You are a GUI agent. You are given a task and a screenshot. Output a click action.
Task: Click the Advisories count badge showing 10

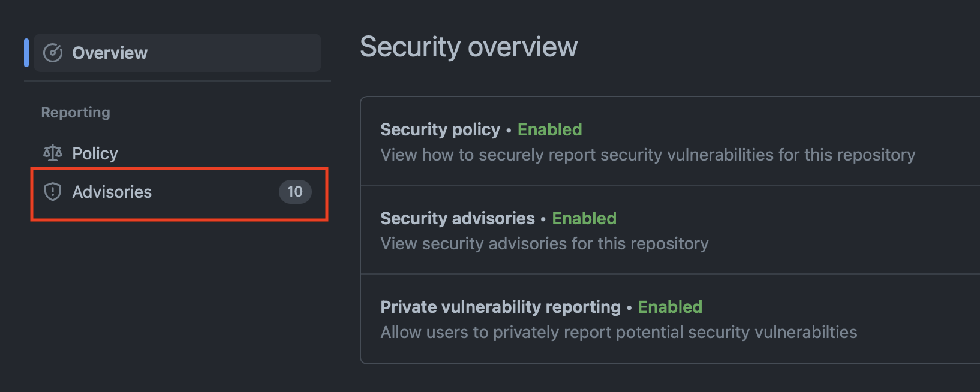pos(295,192)
